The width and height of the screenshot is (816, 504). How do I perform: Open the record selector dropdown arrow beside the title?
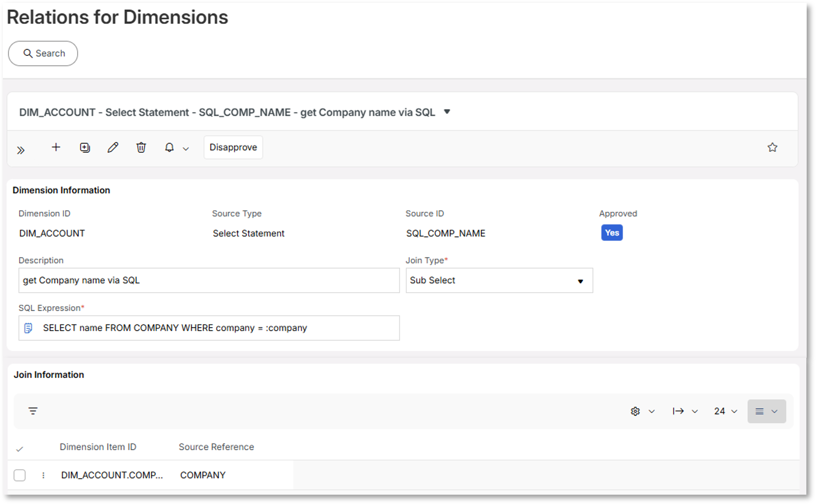point(447,112)
